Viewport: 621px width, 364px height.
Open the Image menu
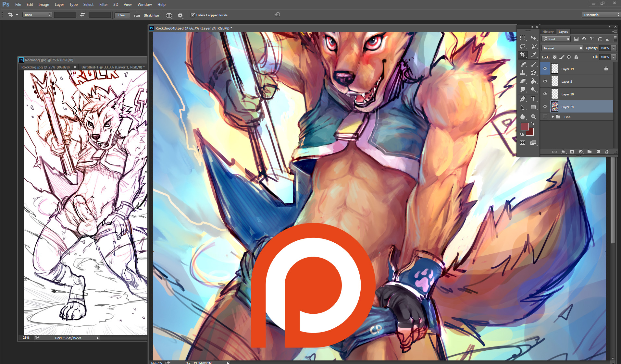click(x=43, y=5)
